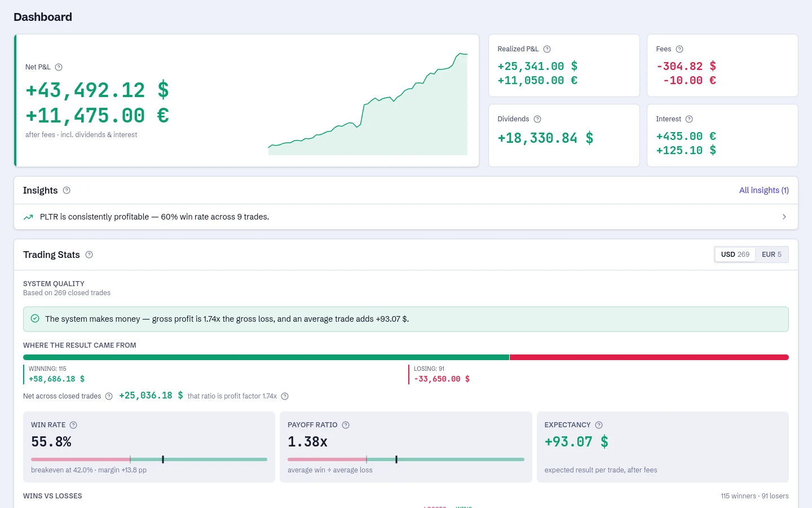Switch Trading Stats to EUR 5
812x508 pixels.
[771, 255]
